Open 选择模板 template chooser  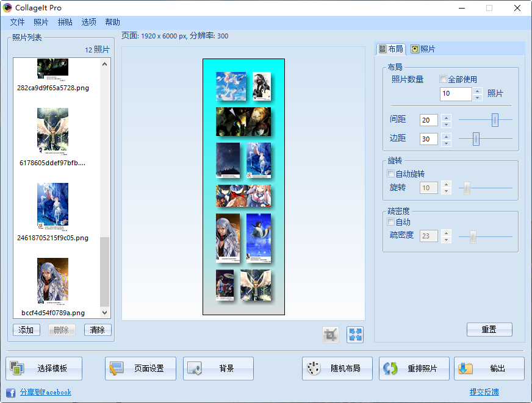pos(44,368)
